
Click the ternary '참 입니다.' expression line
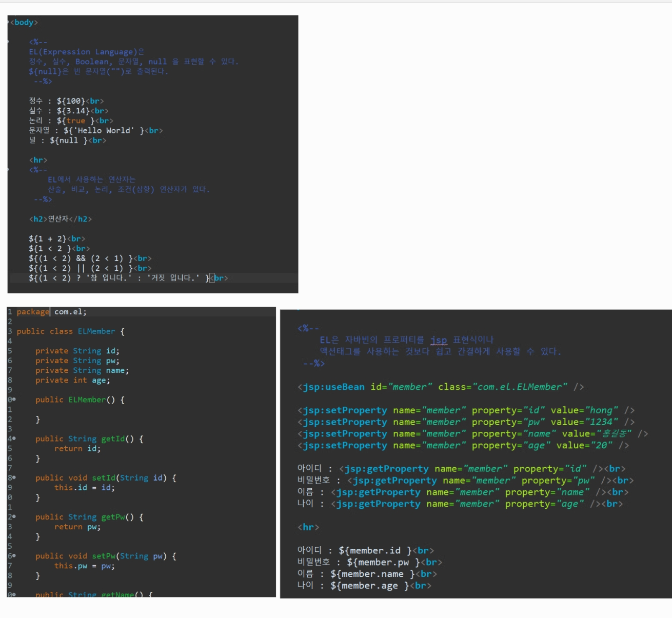click(x=128, y=278)
